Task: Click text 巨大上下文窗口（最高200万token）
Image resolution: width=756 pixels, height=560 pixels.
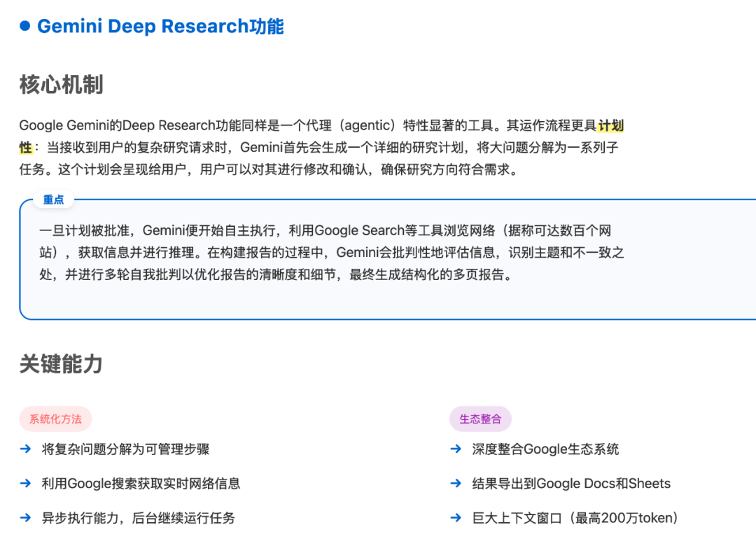Action: tap(575, 518)
